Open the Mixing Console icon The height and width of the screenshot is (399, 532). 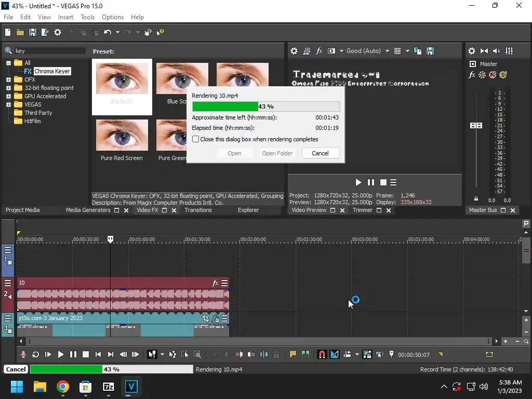coord(509,51)
